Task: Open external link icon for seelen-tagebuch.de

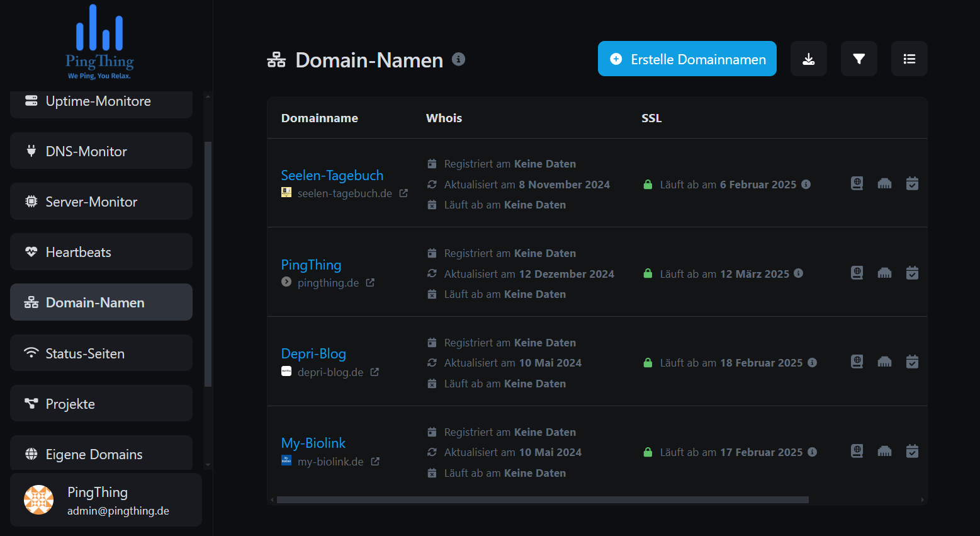Action: click(403, 193)
